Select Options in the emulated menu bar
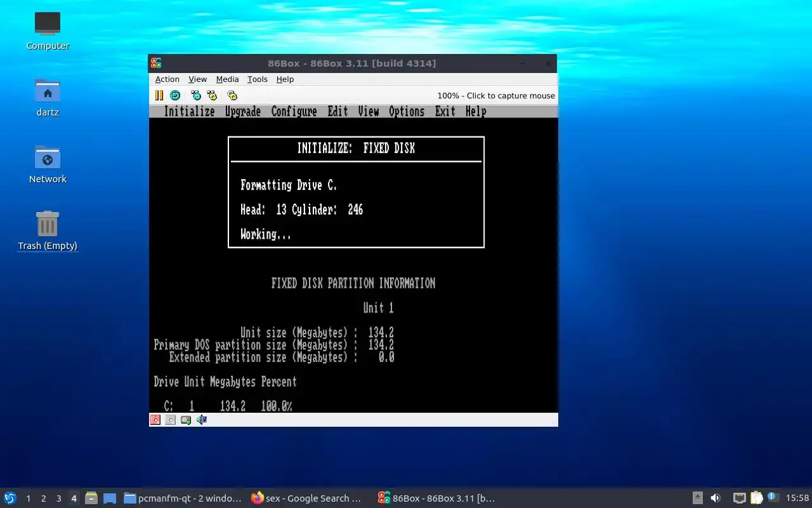812x508 pixels. (407, 111)
